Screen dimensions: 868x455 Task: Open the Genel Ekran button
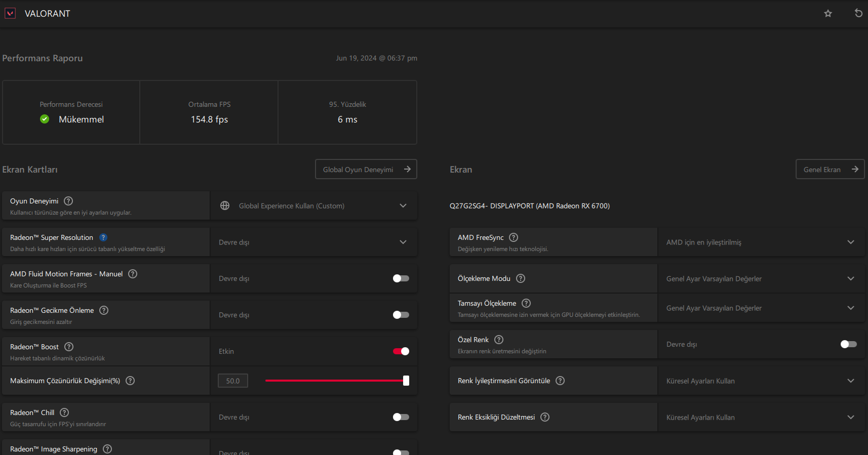[830, 170]
